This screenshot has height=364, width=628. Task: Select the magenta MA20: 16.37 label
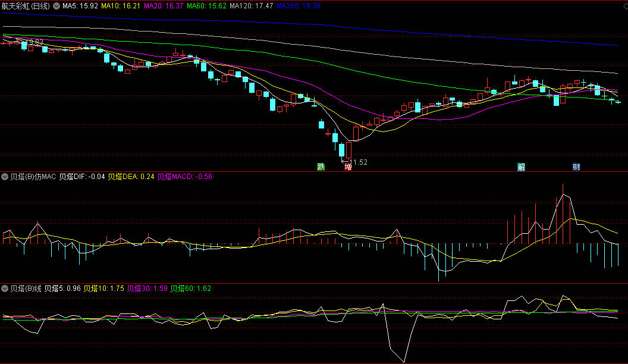[x=164, y=6]
